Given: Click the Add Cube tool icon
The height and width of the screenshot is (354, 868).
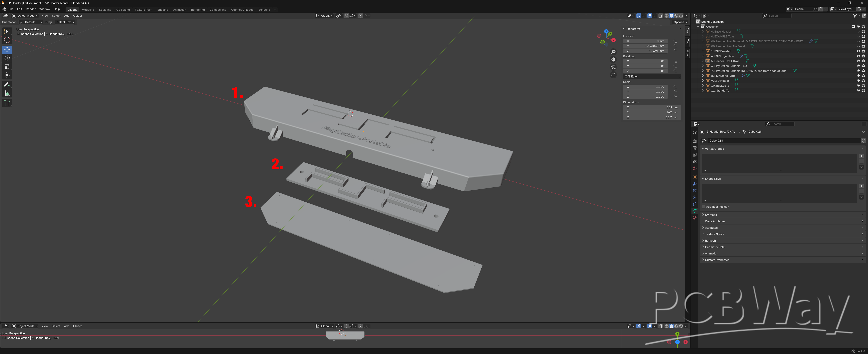Looking at the screenshot, I should tap(7, 103).
